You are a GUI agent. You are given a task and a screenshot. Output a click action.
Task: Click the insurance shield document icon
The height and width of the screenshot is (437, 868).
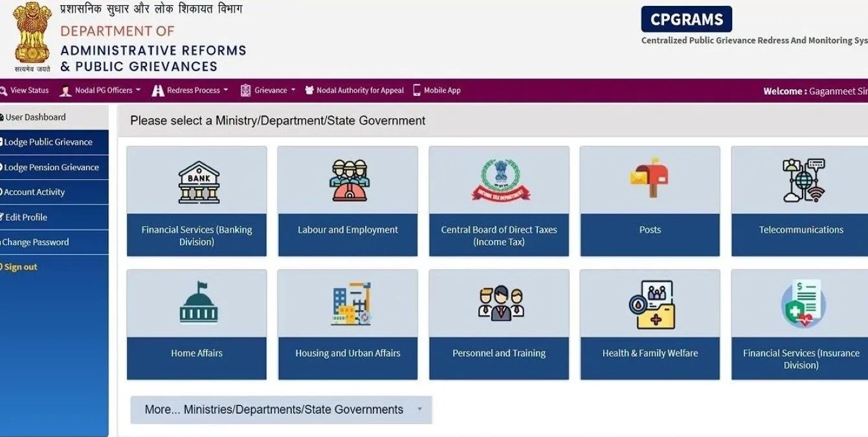click(803, 305)
